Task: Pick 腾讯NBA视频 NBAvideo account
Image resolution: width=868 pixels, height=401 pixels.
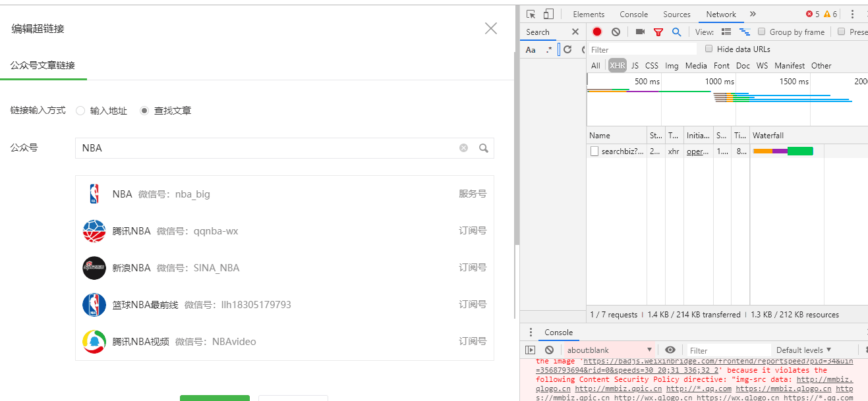Action: pyautogui.click(x=285, y=342)
